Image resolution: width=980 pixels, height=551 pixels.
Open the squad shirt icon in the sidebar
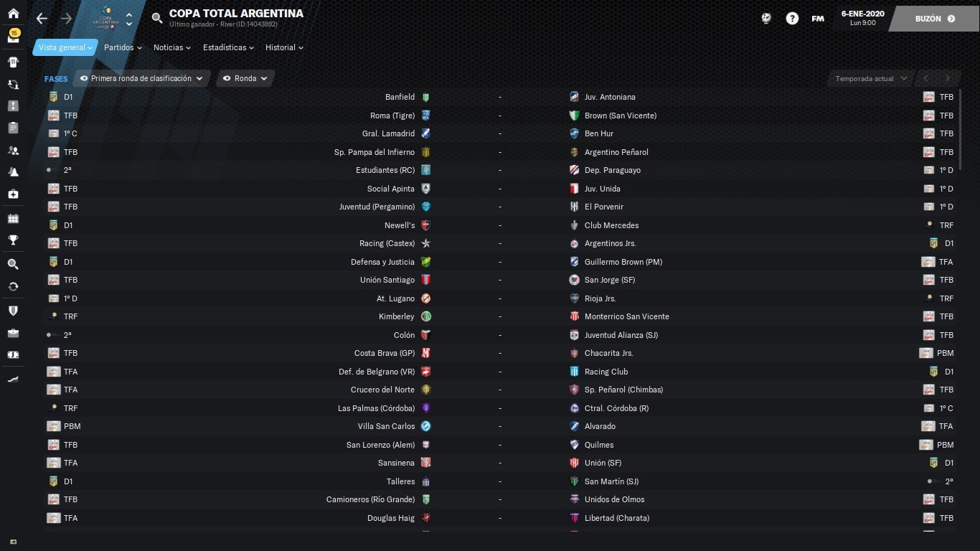tap(13, 62)
